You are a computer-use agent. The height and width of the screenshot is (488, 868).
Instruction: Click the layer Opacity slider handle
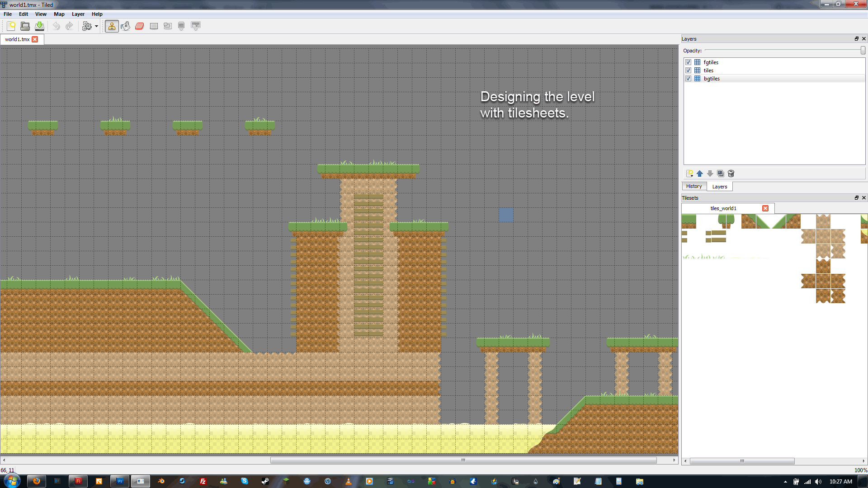point(863,51)
